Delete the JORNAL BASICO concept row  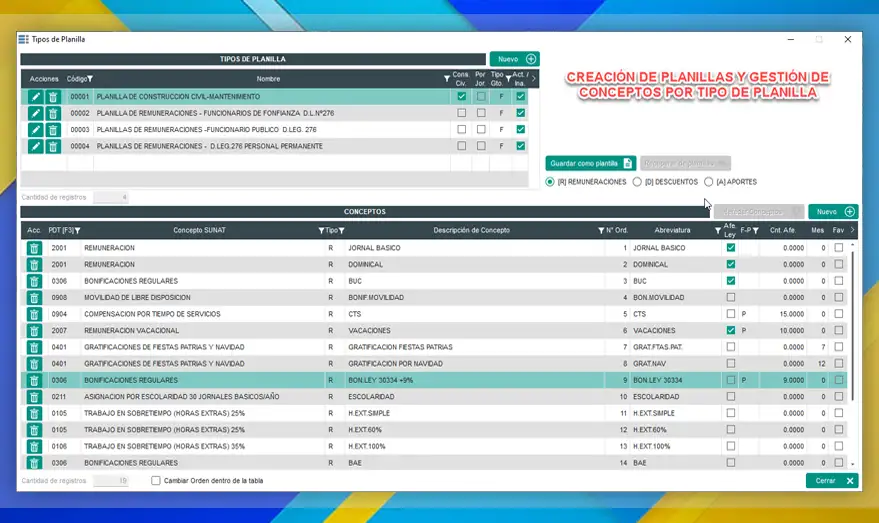pos(34,248)
